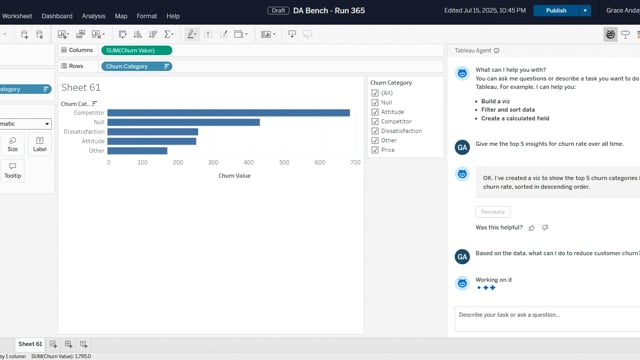Click the Comments speech bubble toolbar icon
Viewport: 640px width, 360px height.
click(307, 34)
